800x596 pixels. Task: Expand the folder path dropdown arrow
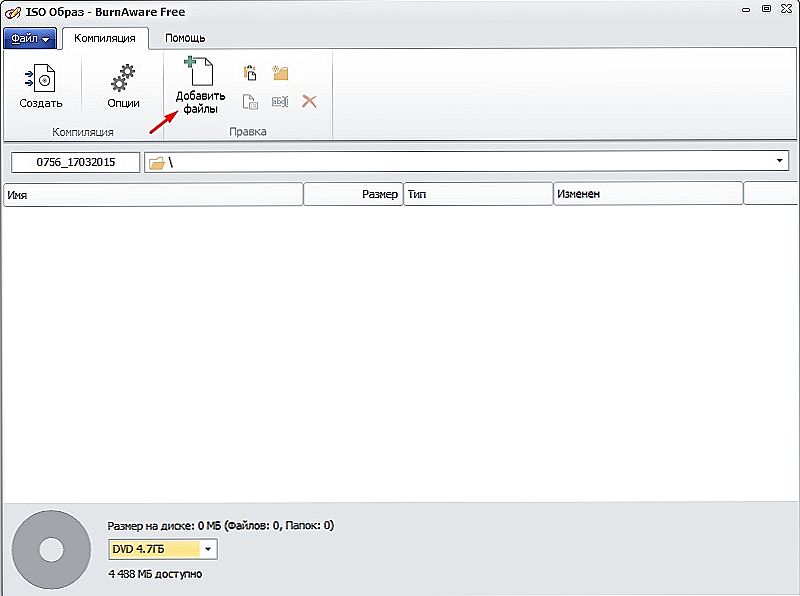pyautogui.click(x=779, y=161)
